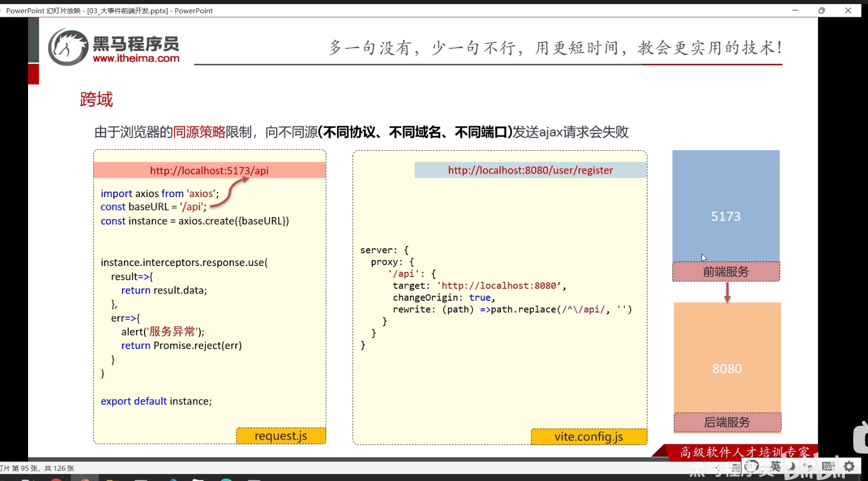Toggle the IME moon icon
Viewport: 868px width, 481px height.
point(791,466)
